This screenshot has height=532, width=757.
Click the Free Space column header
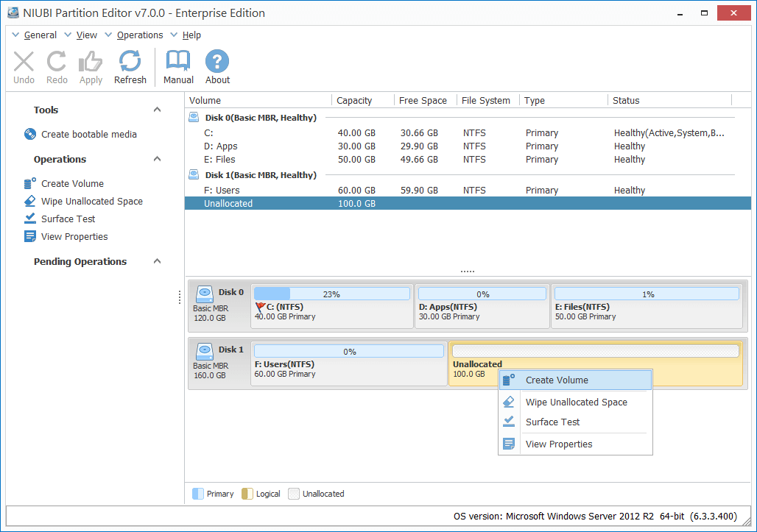pos(423,101)
